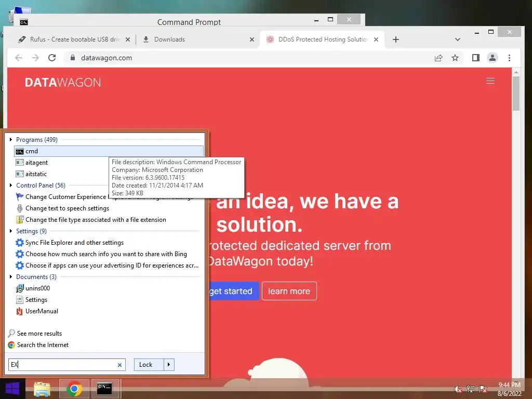Click the Windows Start button
Viewport: 532px width, 399px height.
tap(12, 389)
